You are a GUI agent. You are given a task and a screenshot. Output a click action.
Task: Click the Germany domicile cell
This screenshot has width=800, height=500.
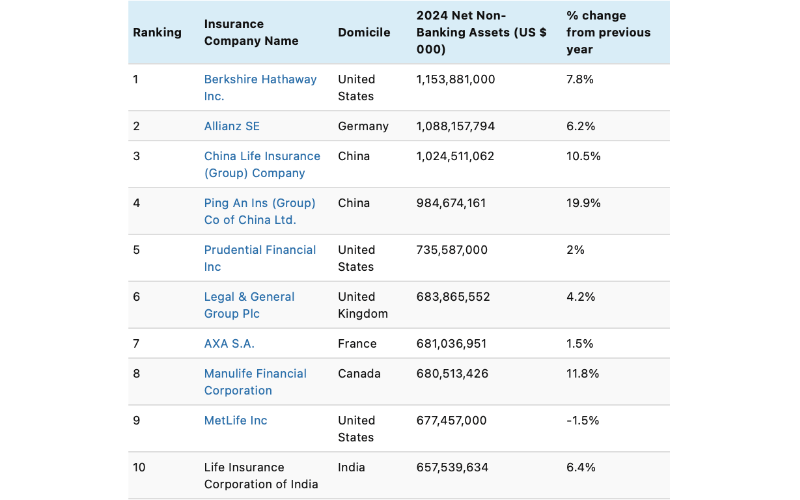click(363, 127)
